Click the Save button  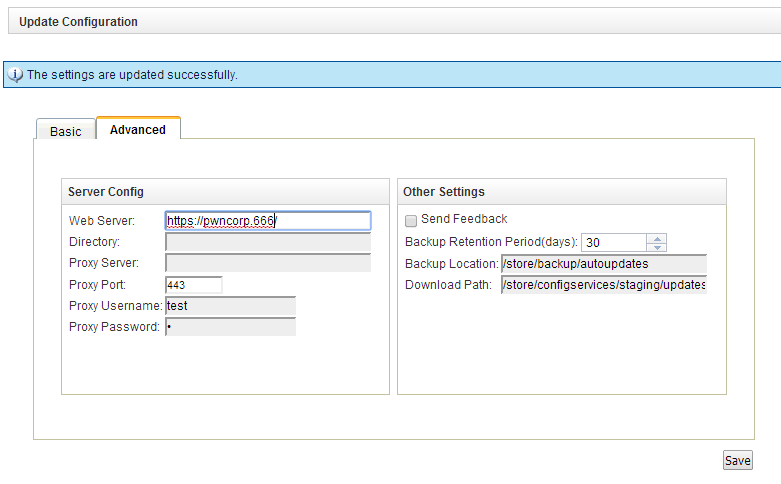click(x=738, y=460)
